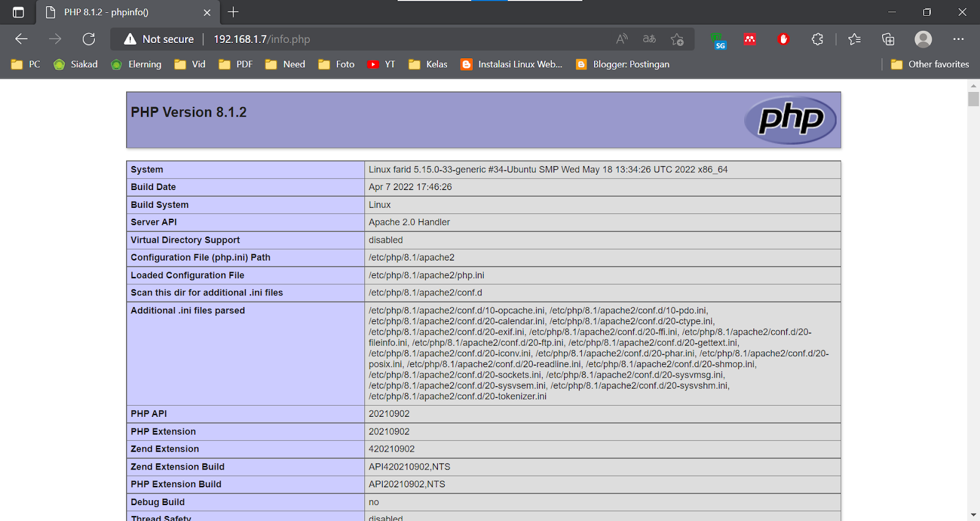This screenshot has width=980, height=521.
Task: Open the Extensions puzzle icon
Action: pos(817,39)
